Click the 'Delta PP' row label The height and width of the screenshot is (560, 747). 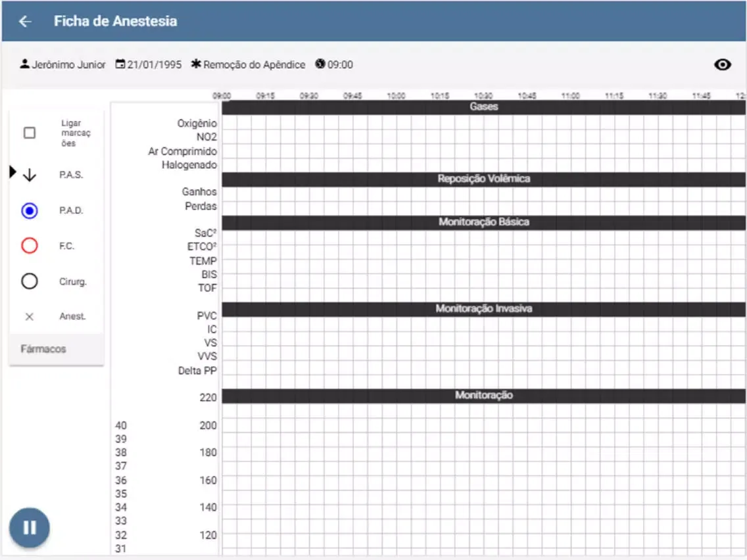[x=197, y=371]
